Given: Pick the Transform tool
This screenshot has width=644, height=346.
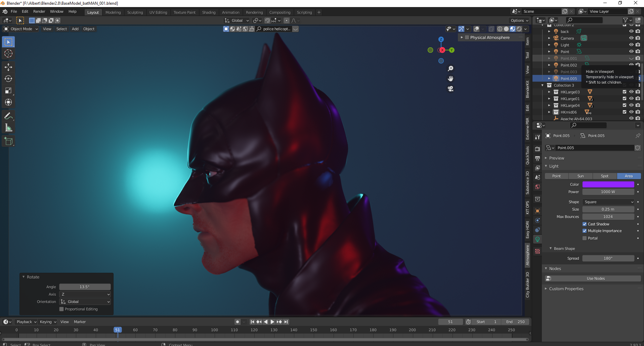Looking at the screenshot, I should point(8,102).
